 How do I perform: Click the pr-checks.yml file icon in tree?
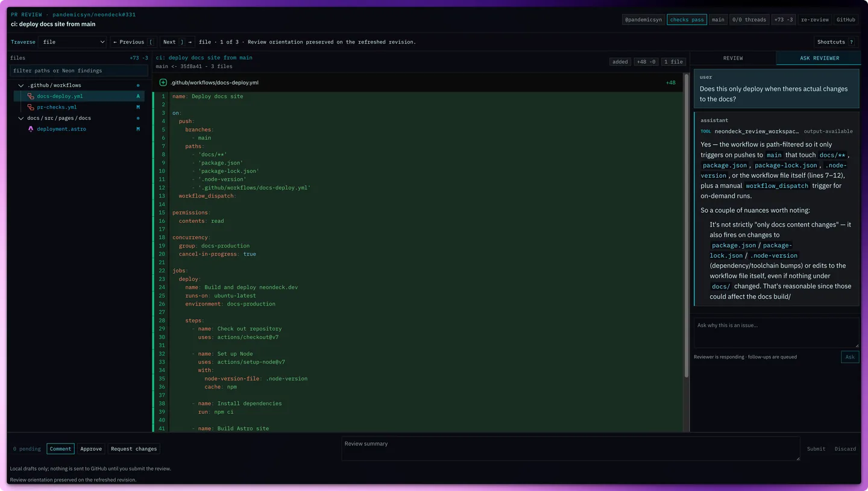tap(31, 107)
